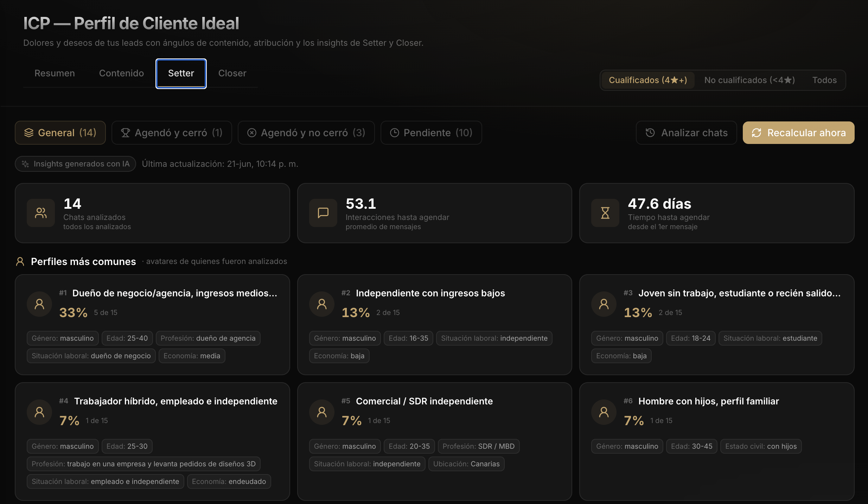
Task: Click the avatar icon of profile #4
Action: coord(39,412)
